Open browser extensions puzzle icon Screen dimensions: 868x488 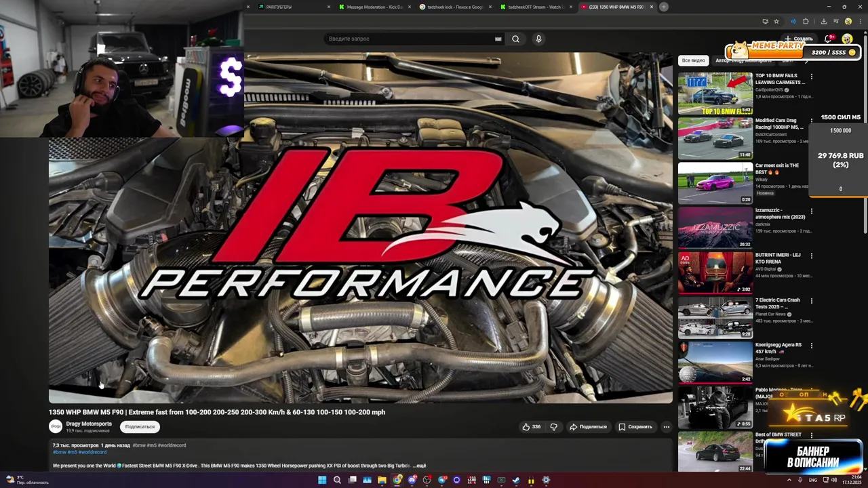806,21
